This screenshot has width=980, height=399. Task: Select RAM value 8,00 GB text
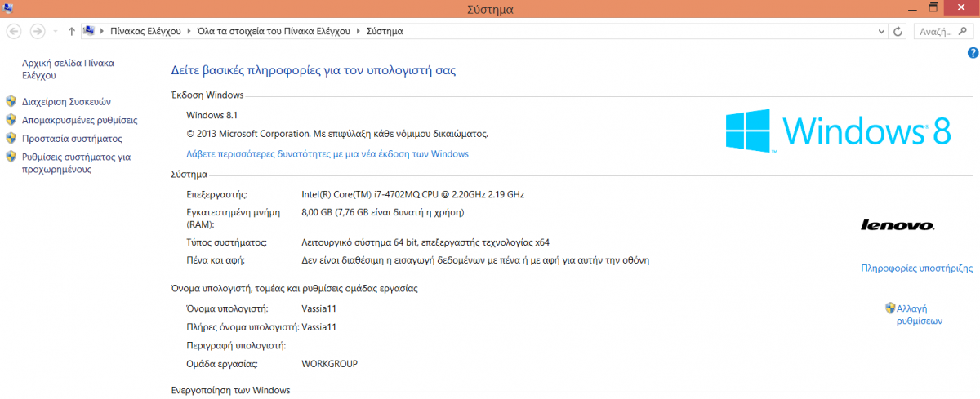click(x=383, y=212)
